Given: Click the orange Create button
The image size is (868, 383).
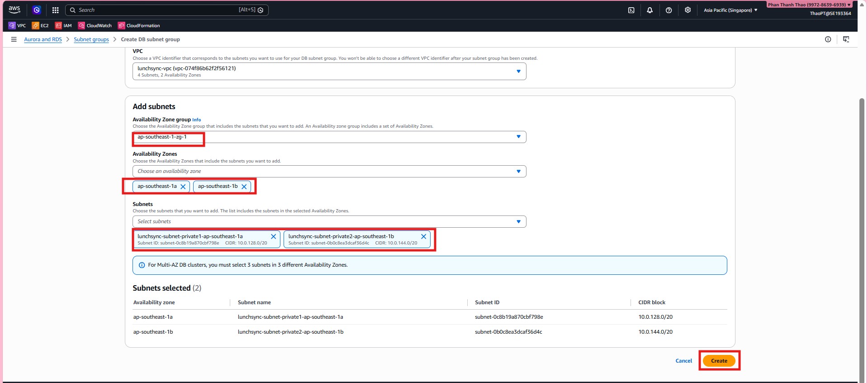Looking at the screenshot, I should (x=719, y=361).
